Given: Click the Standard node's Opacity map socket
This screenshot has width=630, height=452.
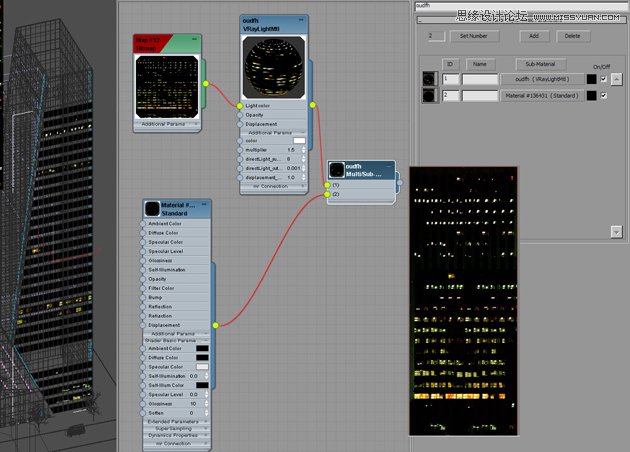Looking at the screenshot, I should [x=143, y=279].
